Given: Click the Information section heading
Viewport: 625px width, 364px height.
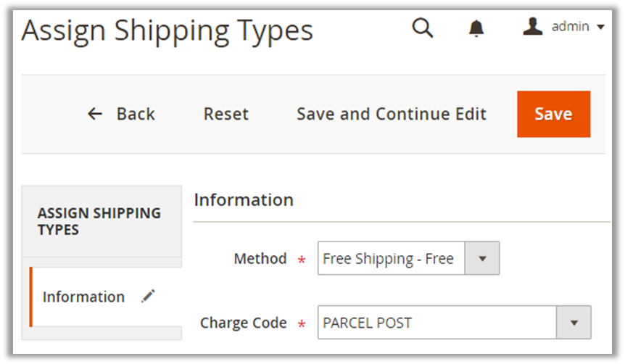Looking at the screenshot, I should pyautogui.click(x=244, y=199).
